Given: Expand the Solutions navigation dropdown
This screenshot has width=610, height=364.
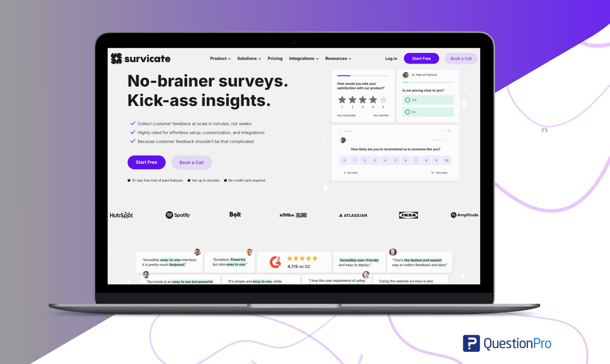Looking at the screenshot, I should pos(249,58).
